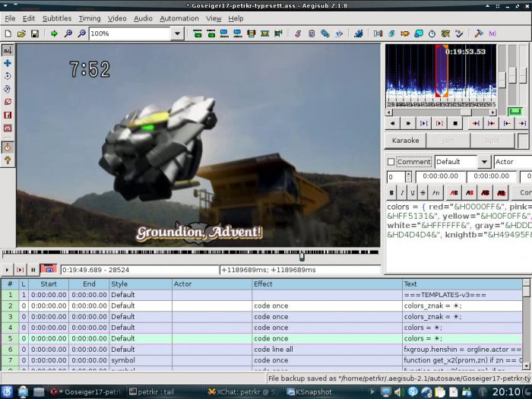Play the previous audio line
Viewport: 532px width, 399px height.
click(393, 123)
